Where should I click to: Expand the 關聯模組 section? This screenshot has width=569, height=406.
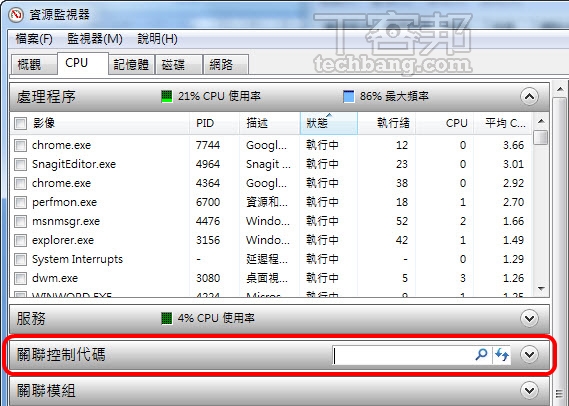pyautogui.click(x=529, y=390)
